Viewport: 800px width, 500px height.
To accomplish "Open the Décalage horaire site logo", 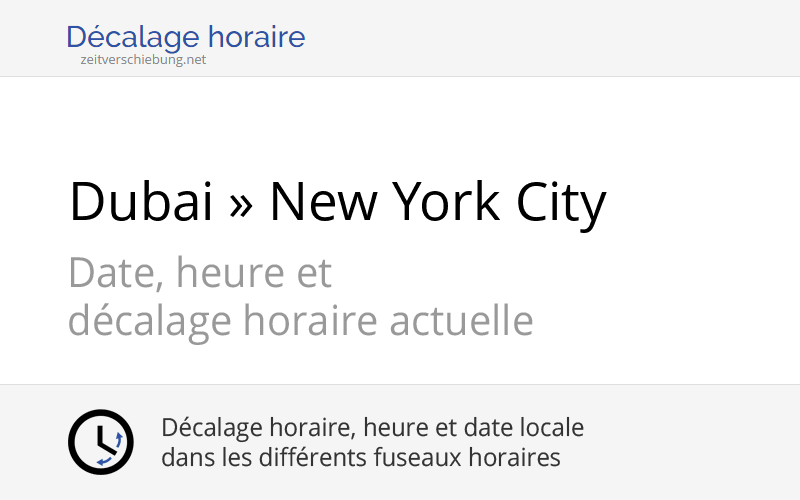I will click(x=185, y=38).
